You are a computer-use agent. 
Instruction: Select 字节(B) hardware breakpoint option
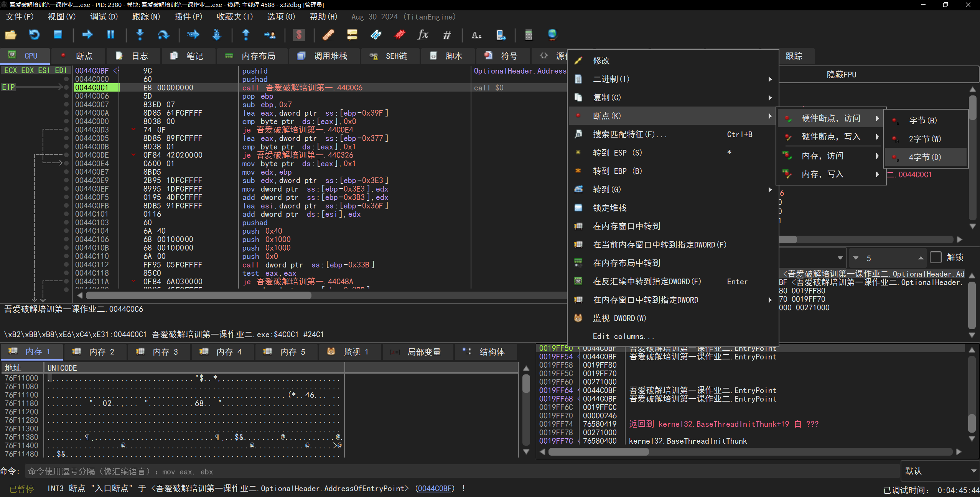click(x=926, y=120)
